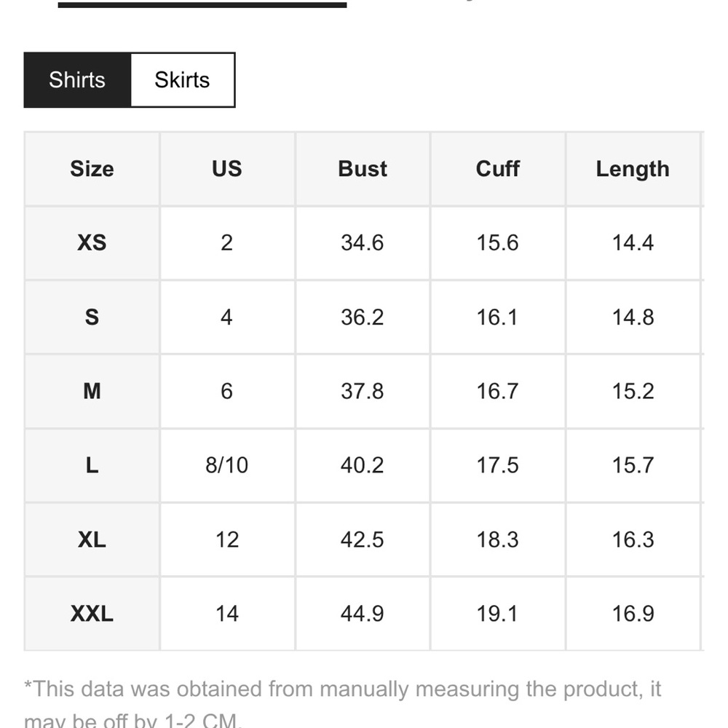Click the Length column header
The height and width of the screenshot is (728, 728).
point(632,169)
